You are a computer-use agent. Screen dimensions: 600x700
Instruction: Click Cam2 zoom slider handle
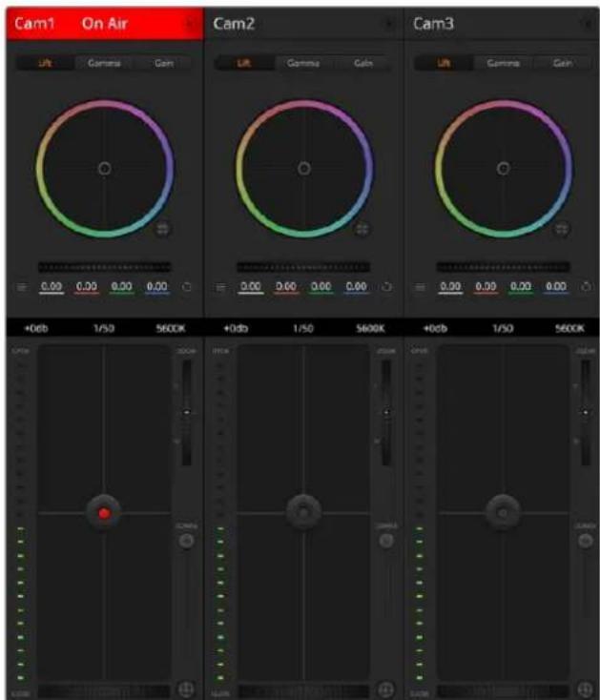386,412
